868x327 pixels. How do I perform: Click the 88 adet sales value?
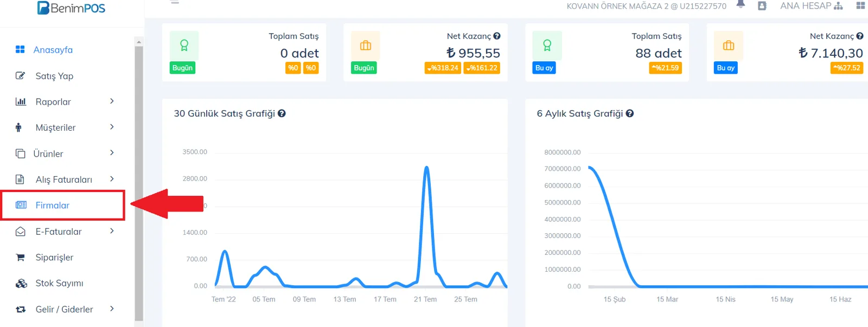659,53
